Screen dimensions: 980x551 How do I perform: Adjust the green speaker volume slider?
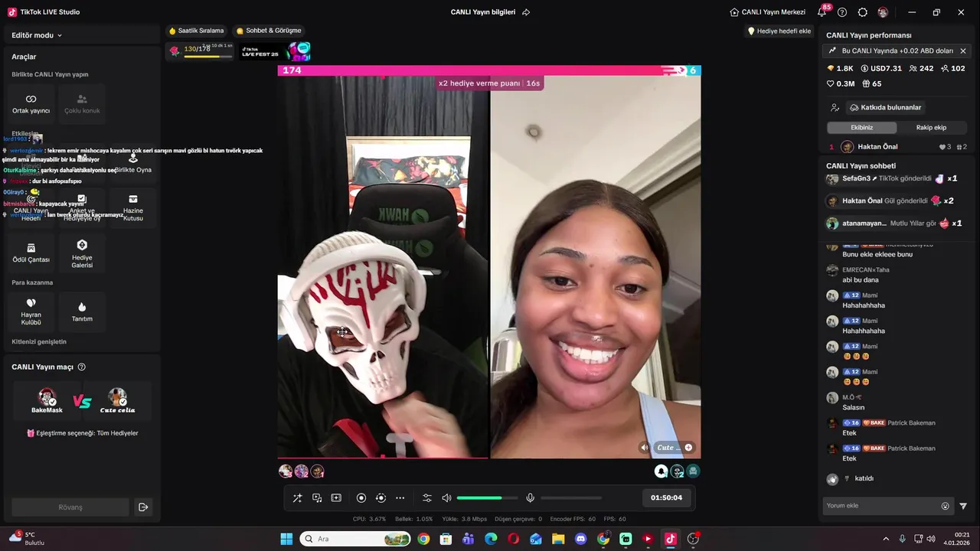tap(487, 498)
